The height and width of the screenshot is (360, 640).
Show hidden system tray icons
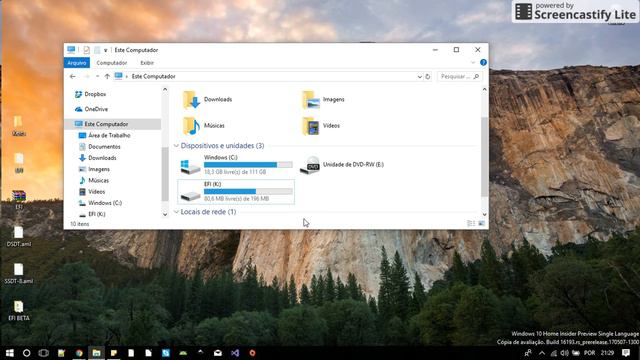click(542, 353)
